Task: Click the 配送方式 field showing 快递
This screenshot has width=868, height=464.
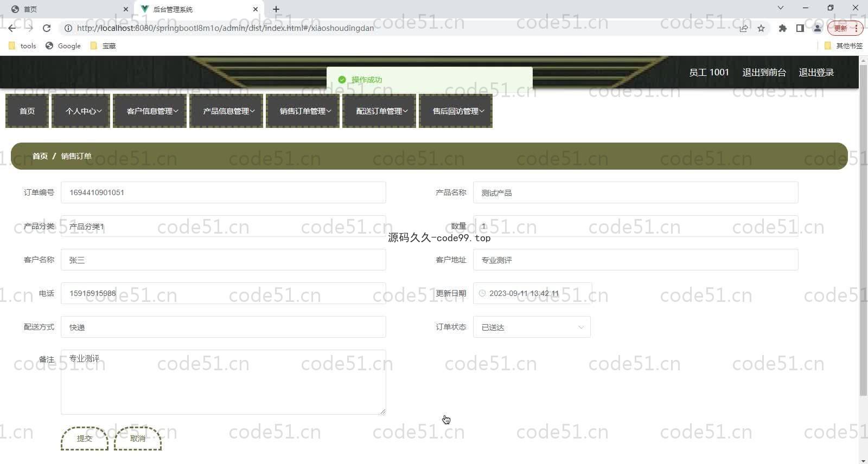Action: (224, 327)
